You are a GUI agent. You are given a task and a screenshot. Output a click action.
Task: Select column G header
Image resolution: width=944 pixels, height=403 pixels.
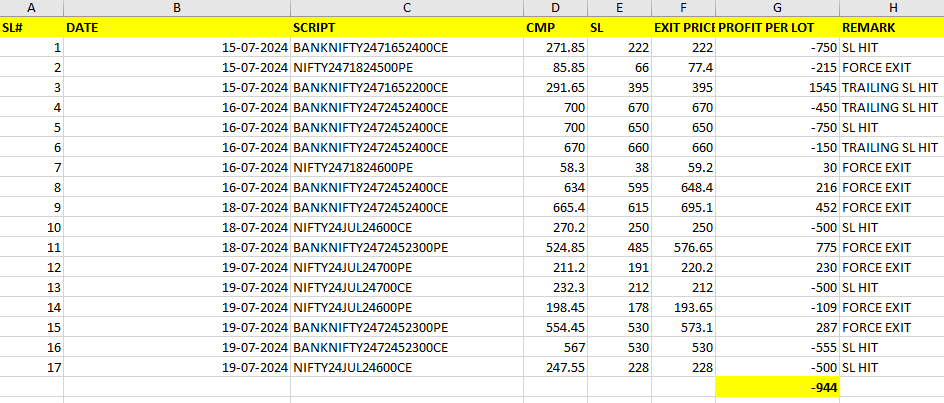(x=777, y=8)
